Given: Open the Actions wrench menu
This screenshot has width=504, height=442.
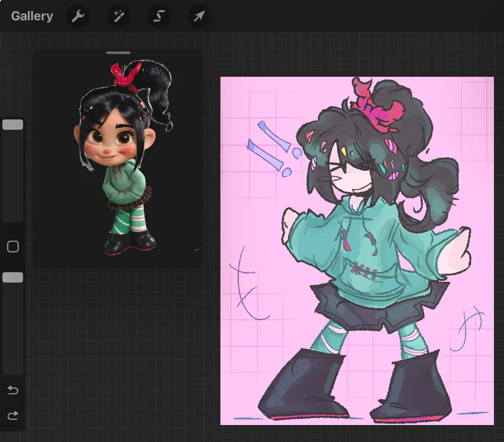Looking at the screenshot, I should [x=78, y=16].
